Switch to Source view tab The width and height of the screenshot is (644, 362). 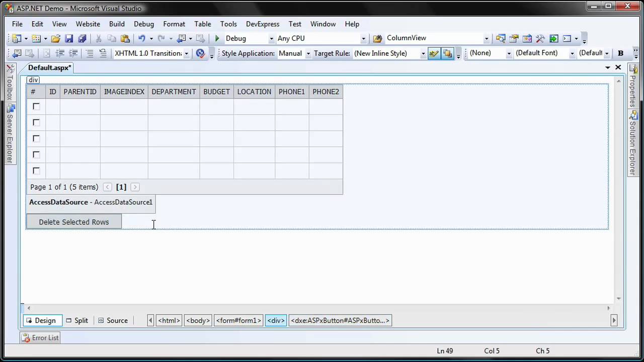click(113, 320)
